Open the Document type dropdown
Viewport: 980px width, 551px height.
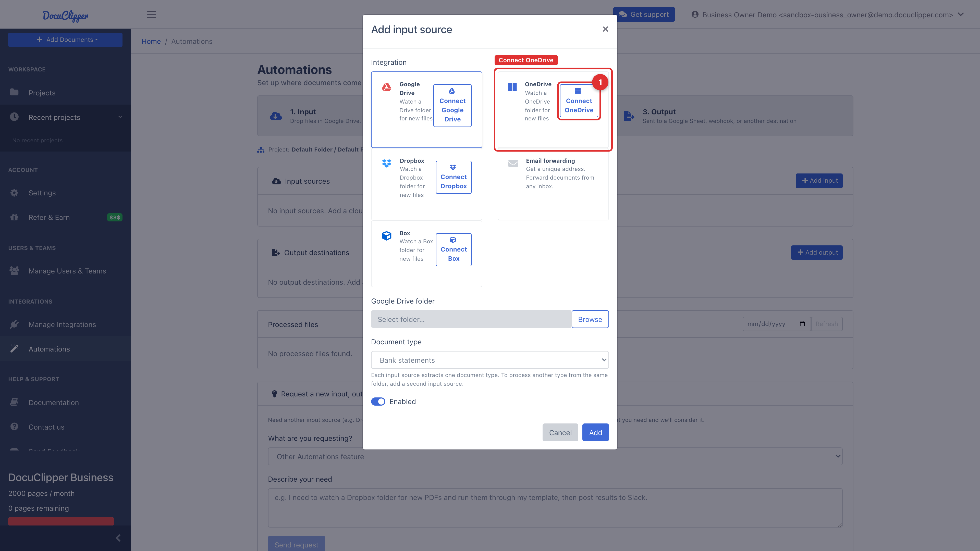pyautogui.click(x=490, y=360)
